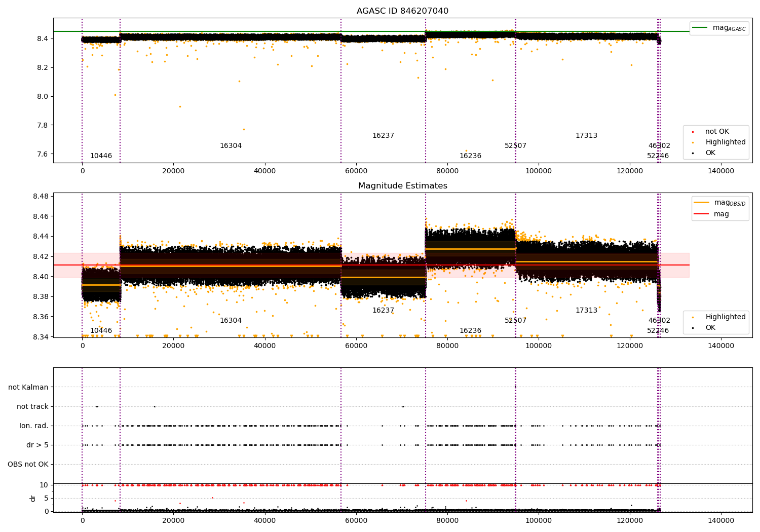Click 10446 in Magnitude Estimates plot
The width and height of the screenshot is (760, 532).
point(101,331)
